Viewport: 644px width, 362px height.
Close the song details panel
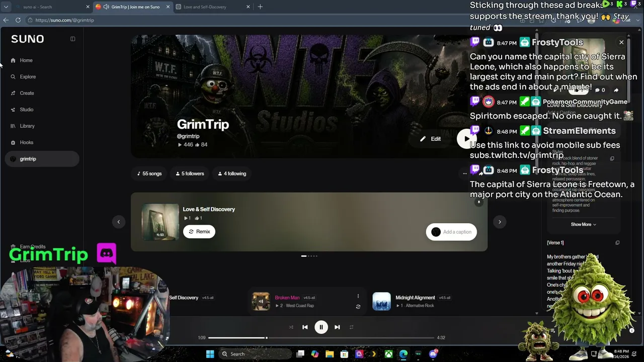[x=621, y=42]
